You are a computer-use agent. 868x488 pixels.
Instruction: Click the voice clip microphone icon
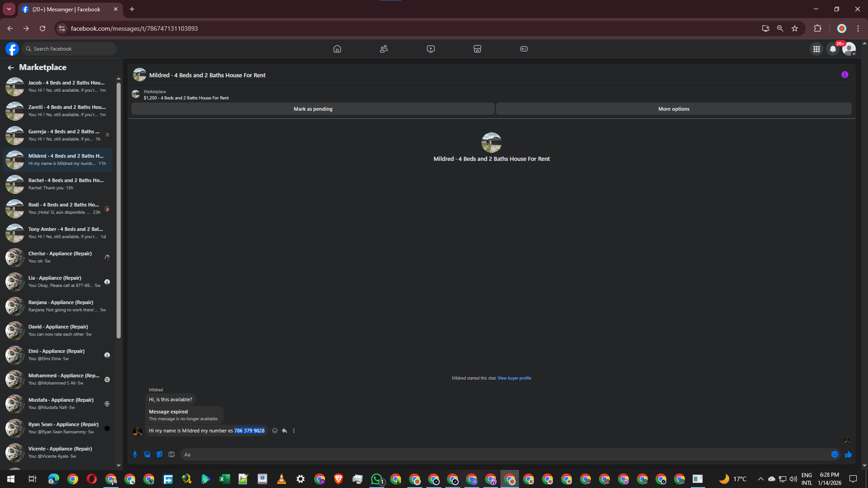135,455
